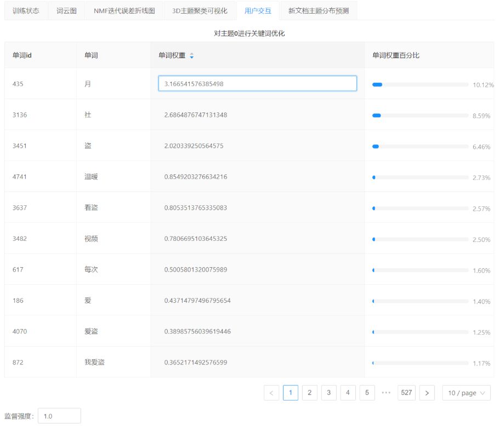Viewport: 504px width, 428px height.
Task: Jump to last page 527
Action: [x=406, y=393]
